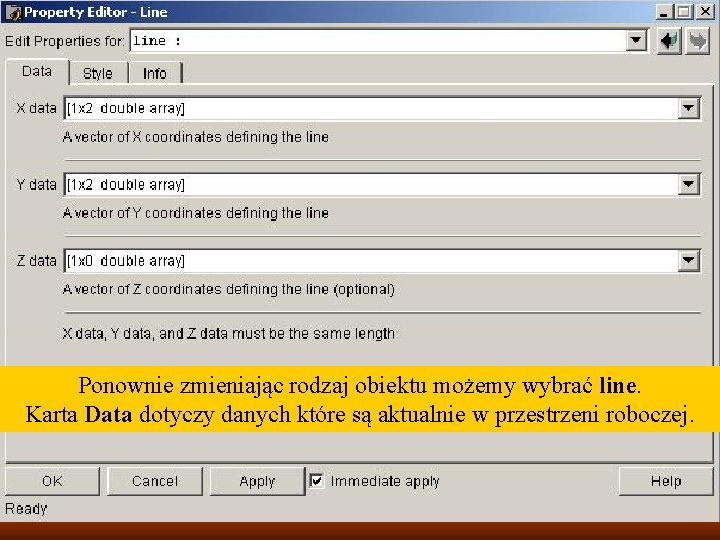Click the Property Editor title bar icon

[12, 12]
